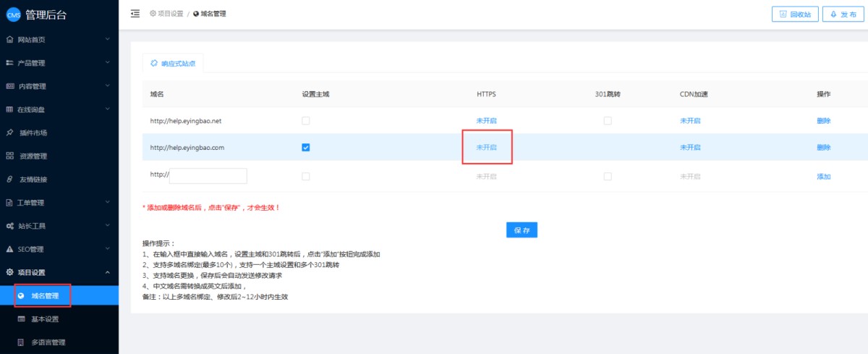Click the new domain input field
The width and height of the screenshot is (868, 354).
pos(208,176)
